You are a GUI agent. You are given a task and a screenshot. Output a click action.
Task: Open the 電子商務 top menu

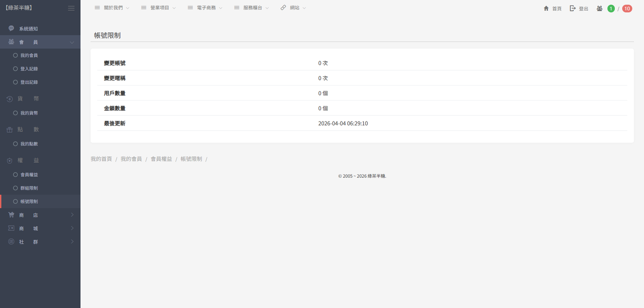pos(206,8)
